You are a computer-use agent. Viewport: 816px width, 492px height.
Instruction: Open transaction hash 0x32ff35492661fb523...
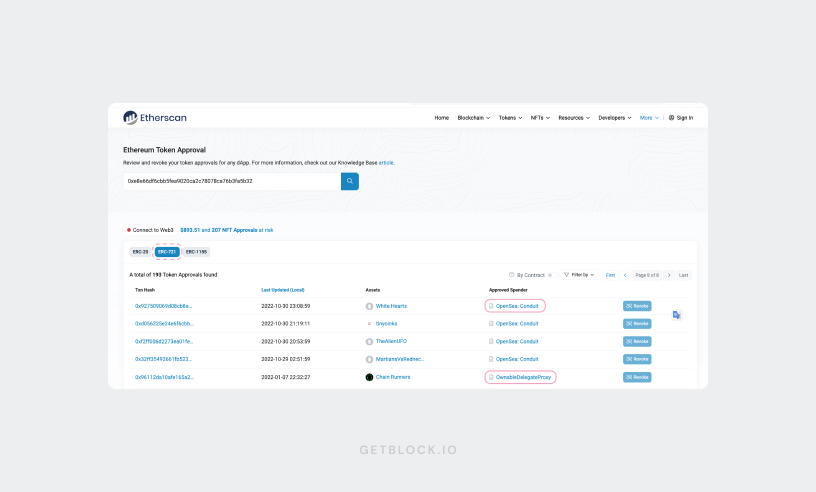point(163,359)
